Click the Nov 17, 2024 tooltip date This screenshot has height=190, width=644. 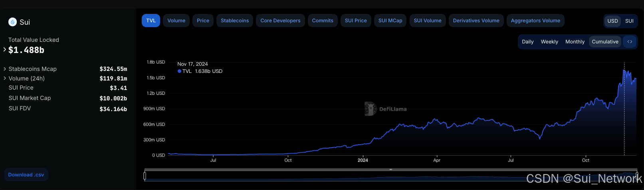pyautogui.click(x=192, y=64)
